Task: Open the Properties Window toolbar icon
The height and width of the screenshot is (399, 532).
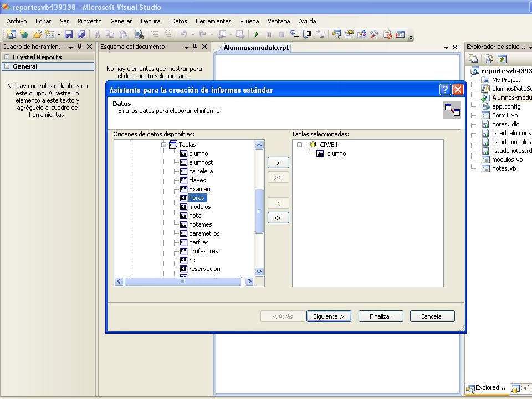Action: (x=349, y=34)
